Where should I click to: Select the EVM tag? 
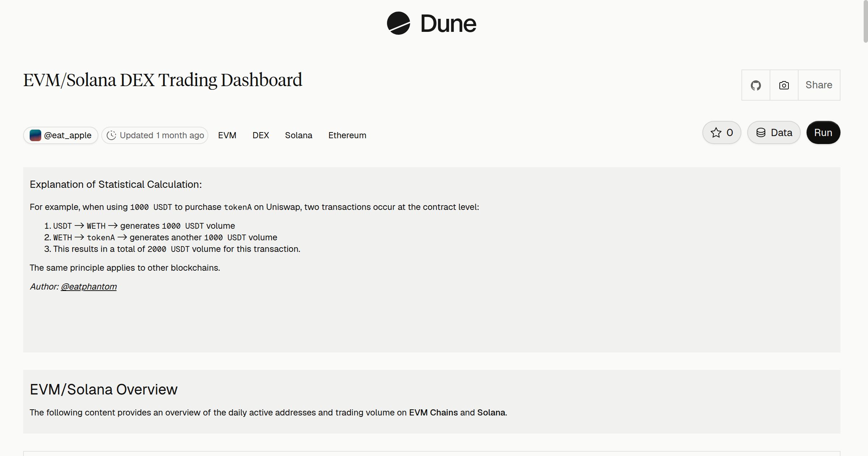click(227, 135)
